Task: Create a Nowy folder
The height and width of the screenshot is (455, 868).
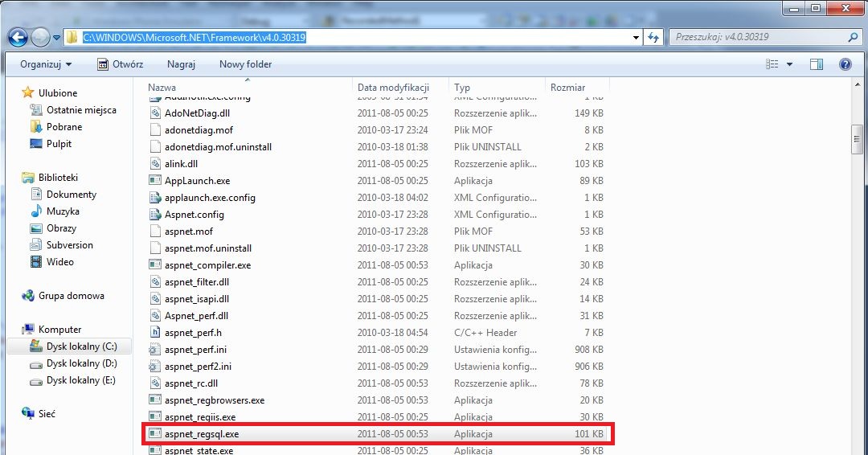Action: 245,64
